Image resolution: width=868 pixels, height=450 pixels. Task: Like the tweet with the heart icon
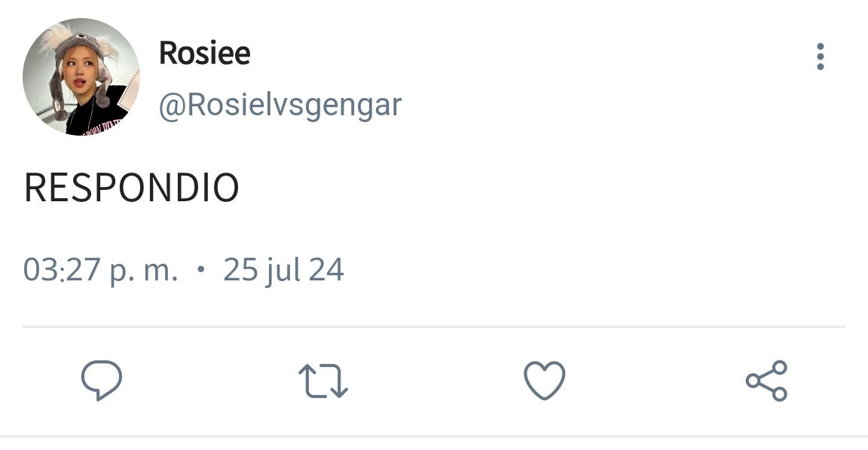point(545,380)
